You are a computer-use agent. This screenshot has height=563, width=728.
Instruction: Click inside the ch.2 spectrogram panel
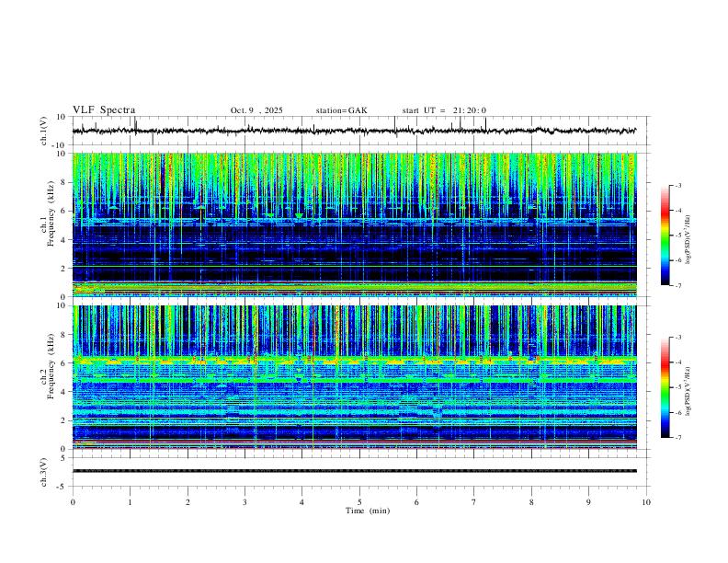pyautogui.click(x=354, y=377)
